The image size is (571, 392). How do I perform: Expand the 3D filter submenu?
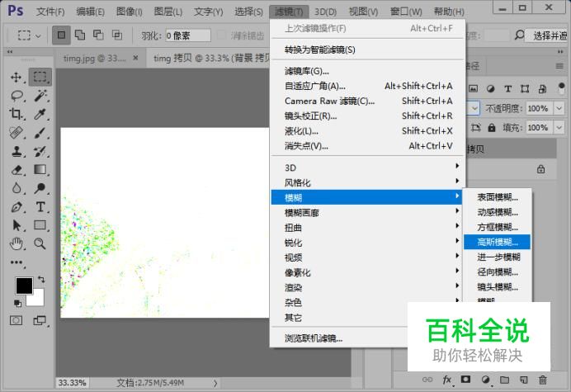(368, 168)
